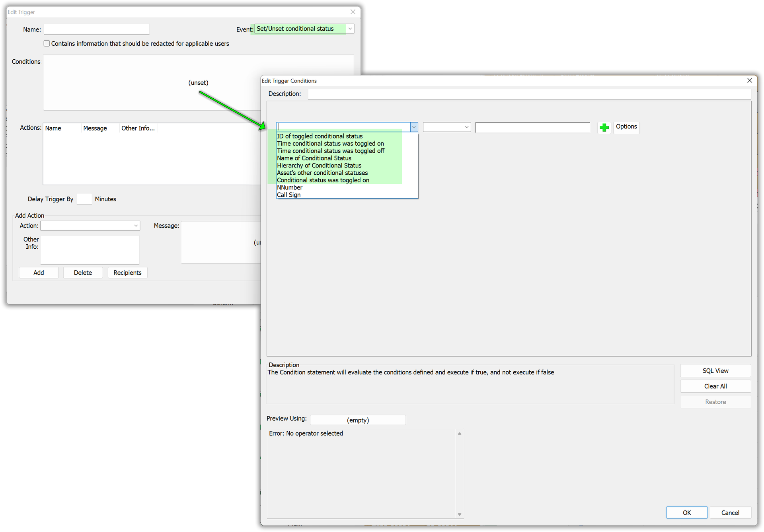This screenshot has width=764, height=532.
Task: Close the Edit Trigger Conditions dialog
Action: click(x=750, y=81)
